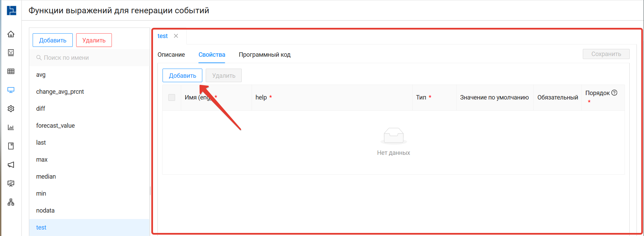Select forecast_value in the function list
The image size is (644, 236).
tap(55, 126)
